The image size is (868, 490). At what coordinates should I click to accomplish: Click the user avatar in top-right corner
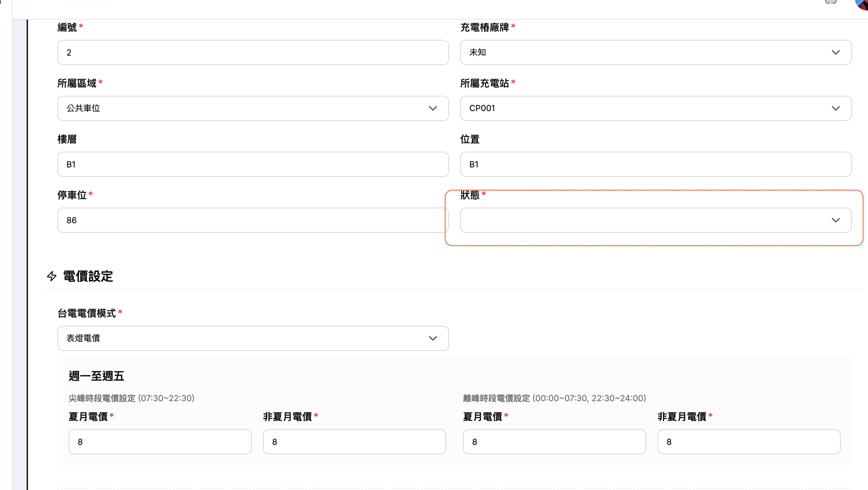(x=862, y=4)
